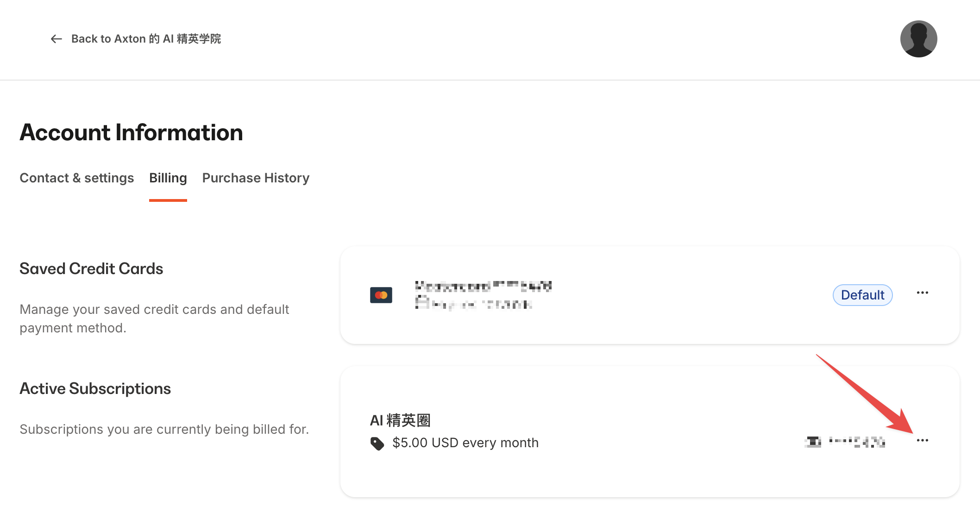Click the $5.00 USD every month text
The width and height of the screenshot is (980, 512).
pos(465,443)
